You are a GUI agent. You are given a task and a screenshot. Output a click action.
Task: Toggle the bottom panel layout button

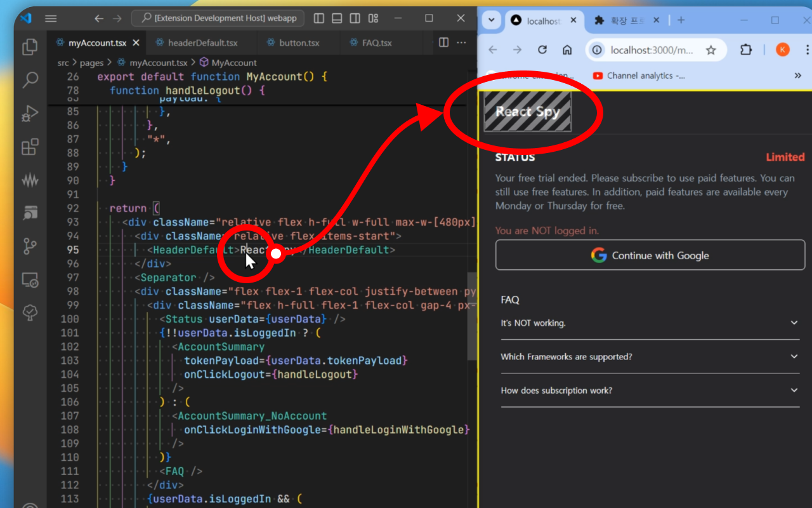pos(337,18)
